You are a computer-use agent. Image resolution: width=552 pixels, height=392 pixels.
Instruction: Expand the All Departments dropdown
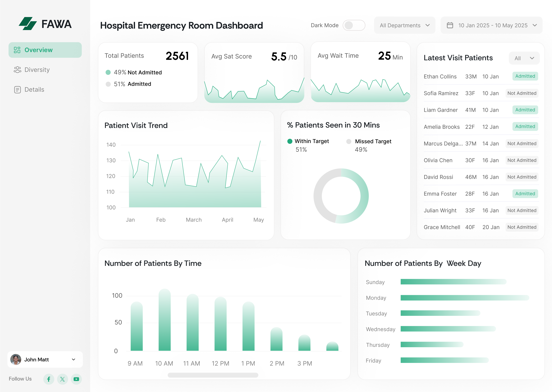coord(404,25)
